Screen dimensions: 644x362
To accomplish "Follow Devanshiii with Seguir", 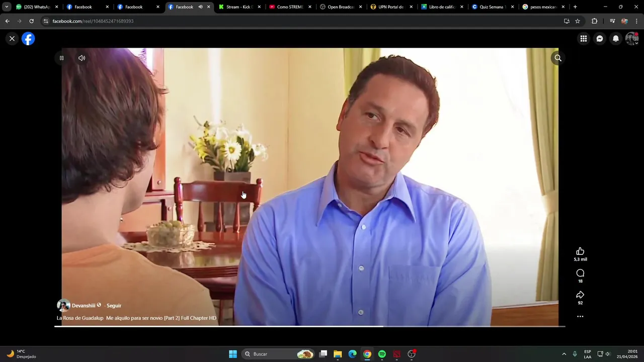I will click(114, 306).
